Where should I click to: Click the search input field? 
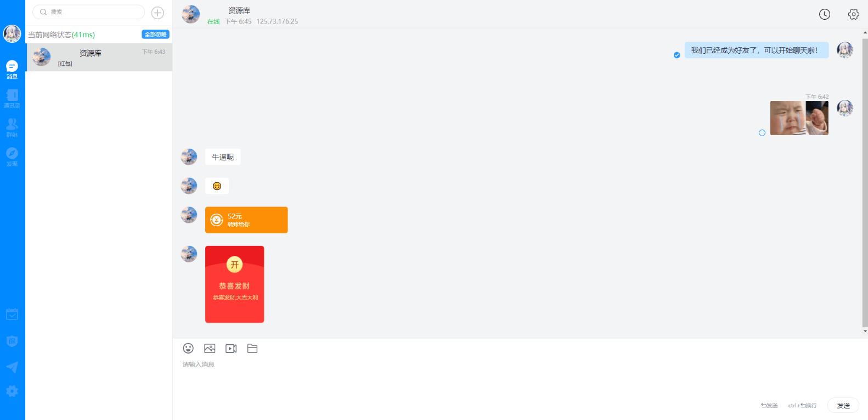coord(89,12)
